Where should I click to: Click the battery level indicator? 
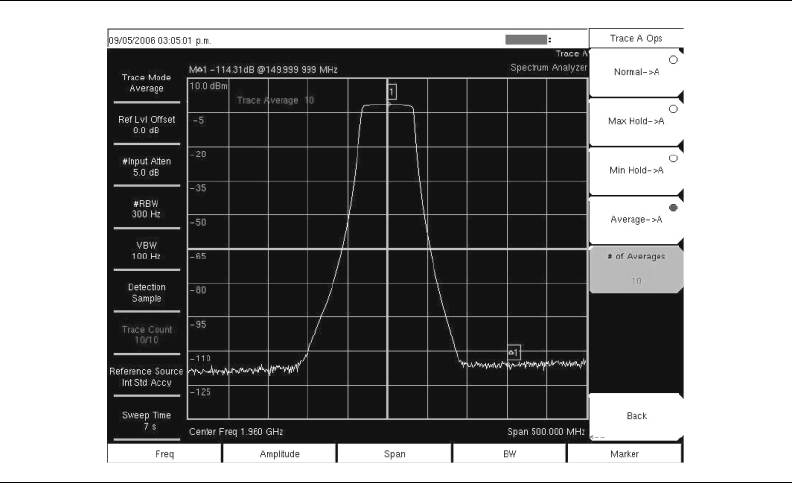click(526, 39)
